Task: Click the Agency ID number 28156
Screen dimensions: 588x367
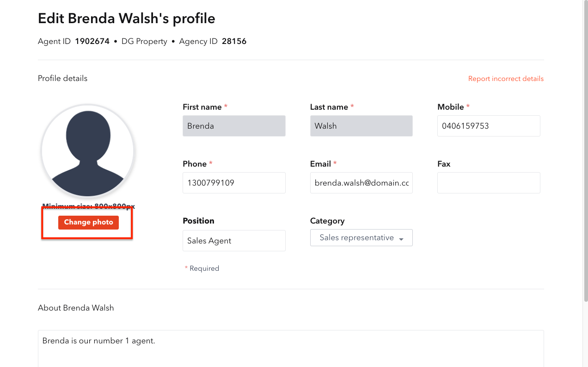Action: coord(234,42)
